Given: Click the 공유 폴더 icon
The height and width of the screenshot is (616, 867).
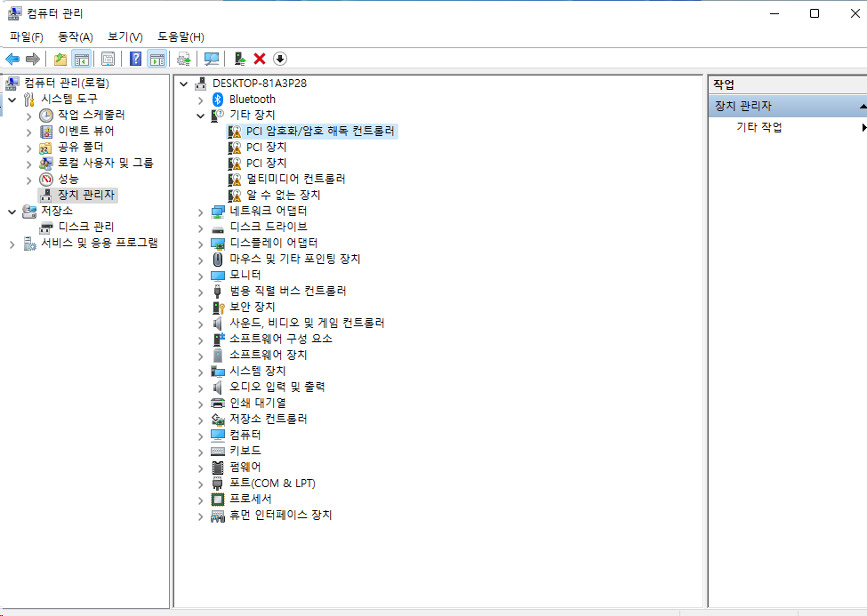Looking at the screenshot, I should [x=46, y=148].
